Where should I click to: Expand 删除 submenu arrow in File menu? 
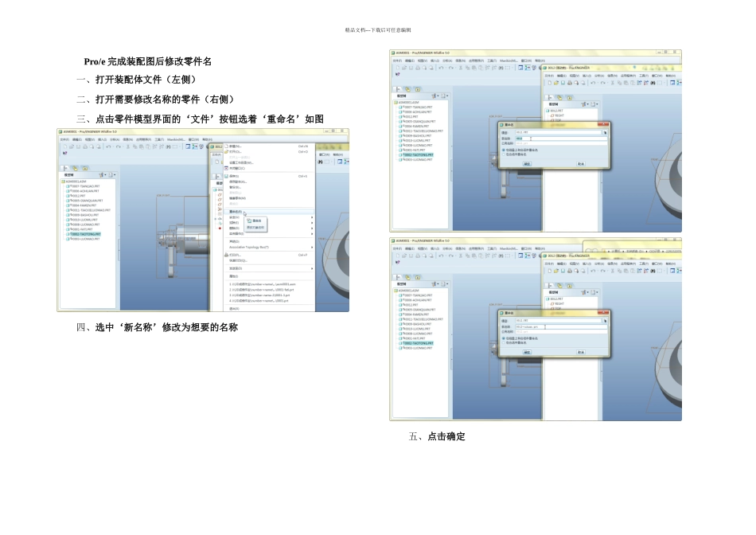[312, 228]
